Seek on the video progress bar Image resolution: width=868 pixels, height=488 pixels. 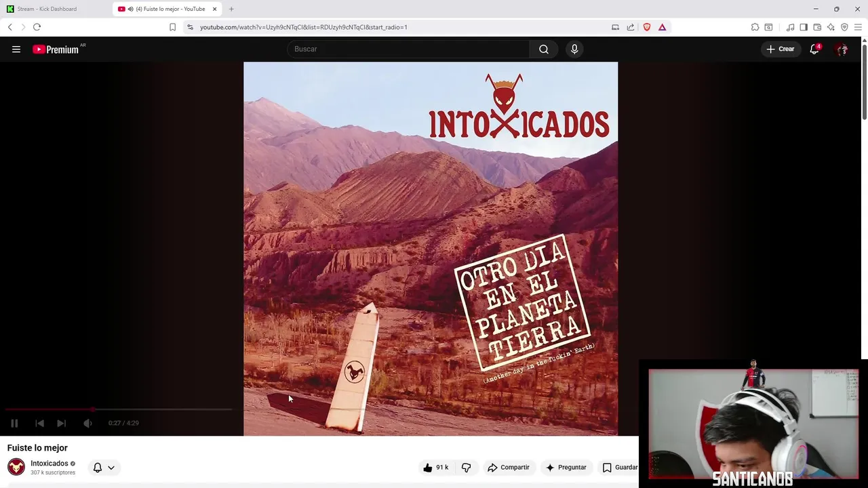(x=119, y=409)
